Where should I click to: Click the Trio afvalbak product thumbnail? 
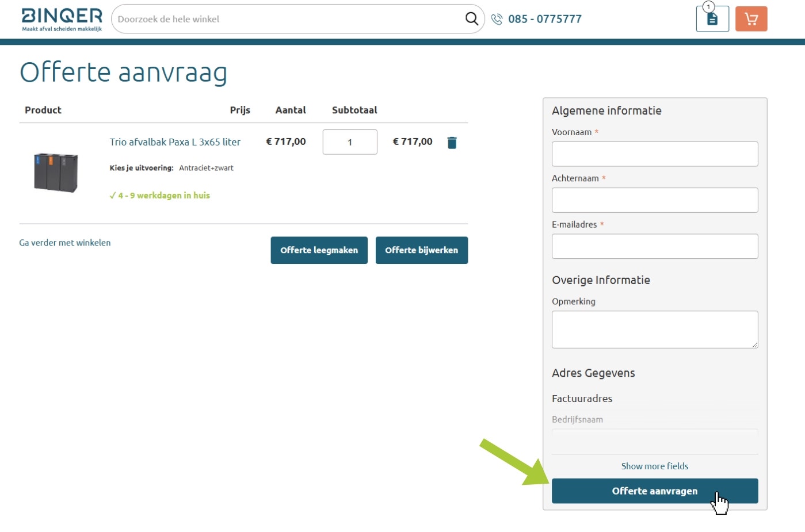click(x=55, y=171)
